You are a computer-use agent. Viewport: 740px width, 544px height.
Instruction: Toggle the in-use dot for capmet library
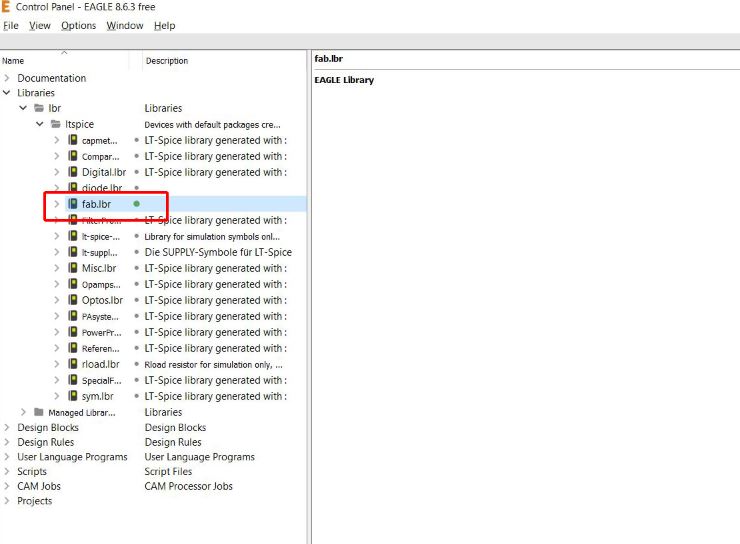pos(136,140)
